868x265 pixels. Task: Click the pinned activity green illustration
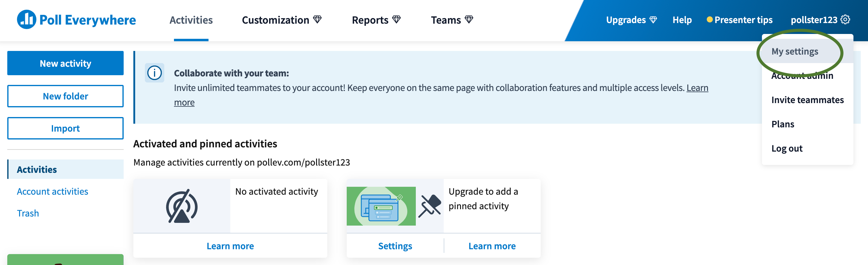[381, 206]
